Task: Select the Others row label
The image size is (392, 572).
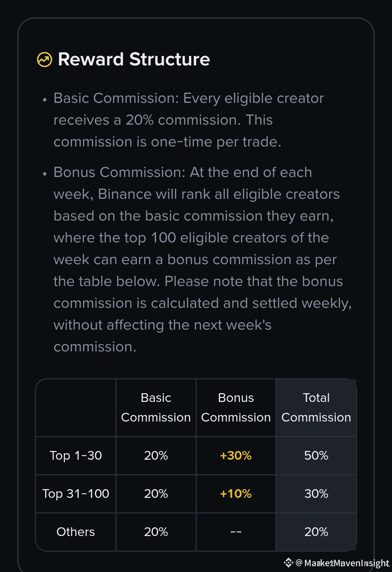Action: pyautogui.click(x=75, y=532)
